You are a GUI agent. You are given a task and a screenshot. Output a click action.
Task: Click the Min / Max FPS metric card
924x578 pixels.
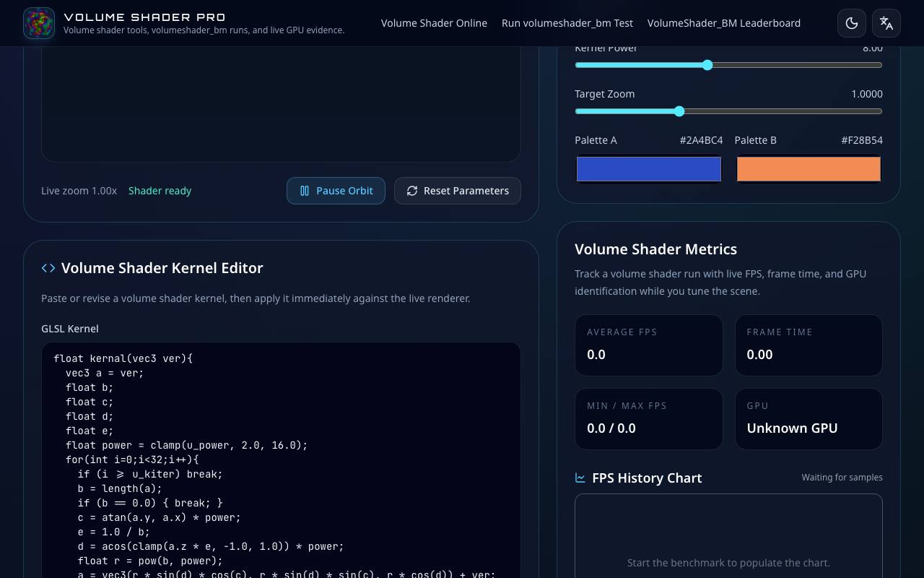649,419
